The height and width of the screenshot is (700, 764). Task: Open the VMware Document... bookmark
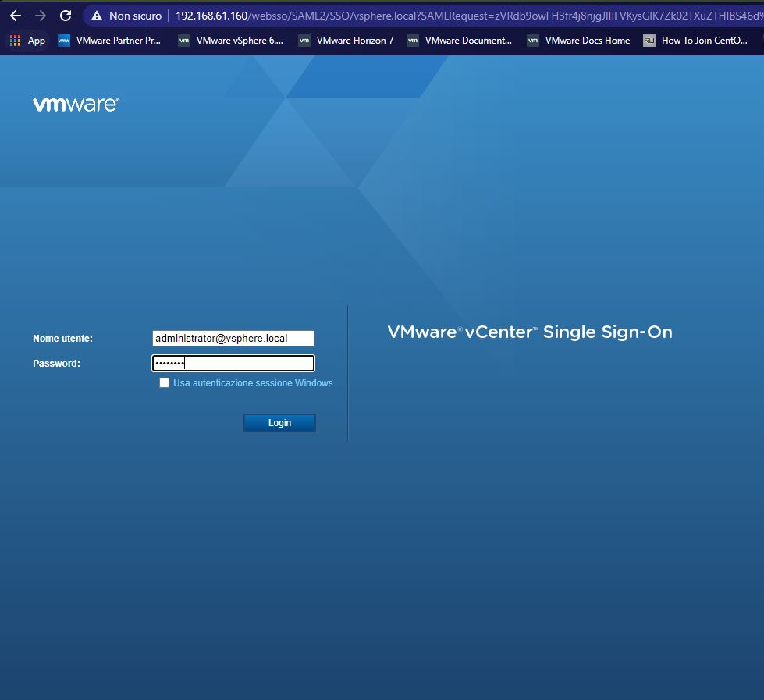pyautogui.click(x=460, y=41)
